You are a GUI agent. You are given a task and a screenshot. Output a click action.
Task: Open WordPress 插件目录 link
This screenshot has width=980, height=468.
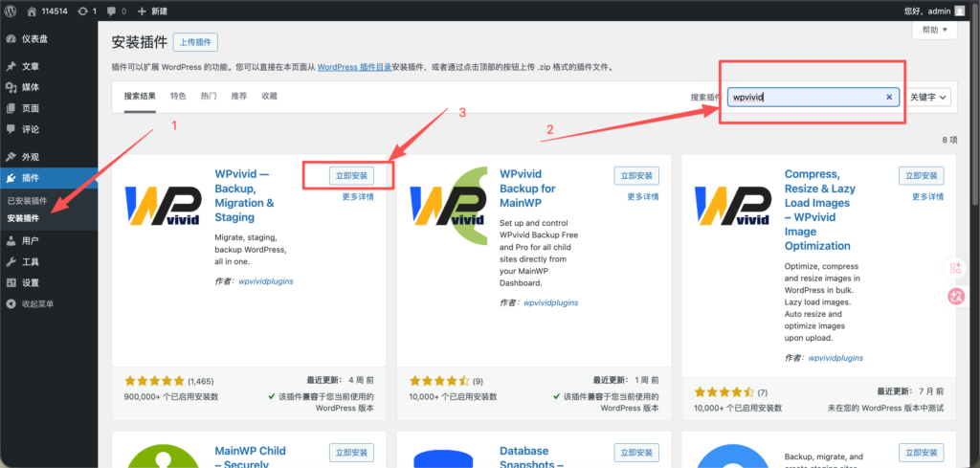pyautogui.click(x=354, y=67)
